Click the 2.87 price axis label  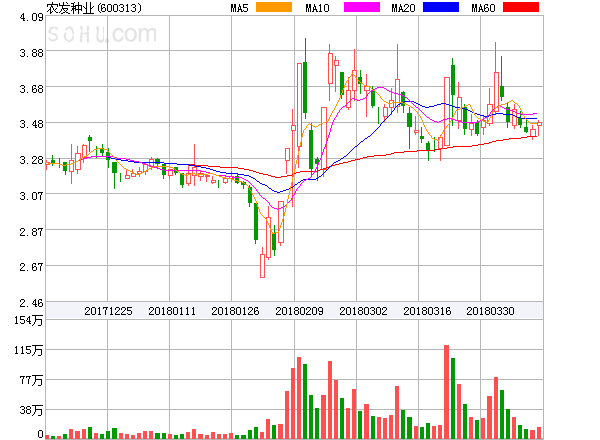pos(31,232)
